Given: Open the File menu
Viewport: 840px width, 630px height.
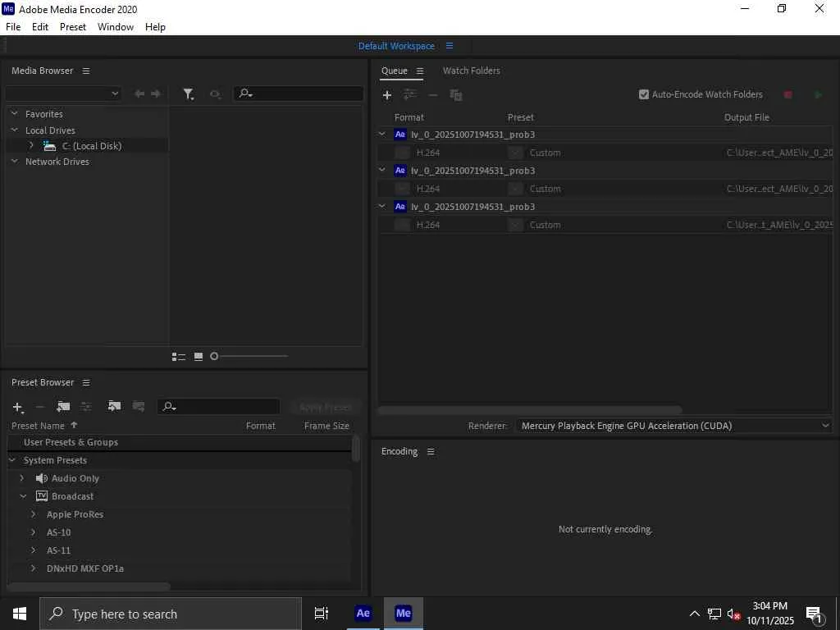Looking at the screenshot, I should pyautogui.click(x=13, y=27).
